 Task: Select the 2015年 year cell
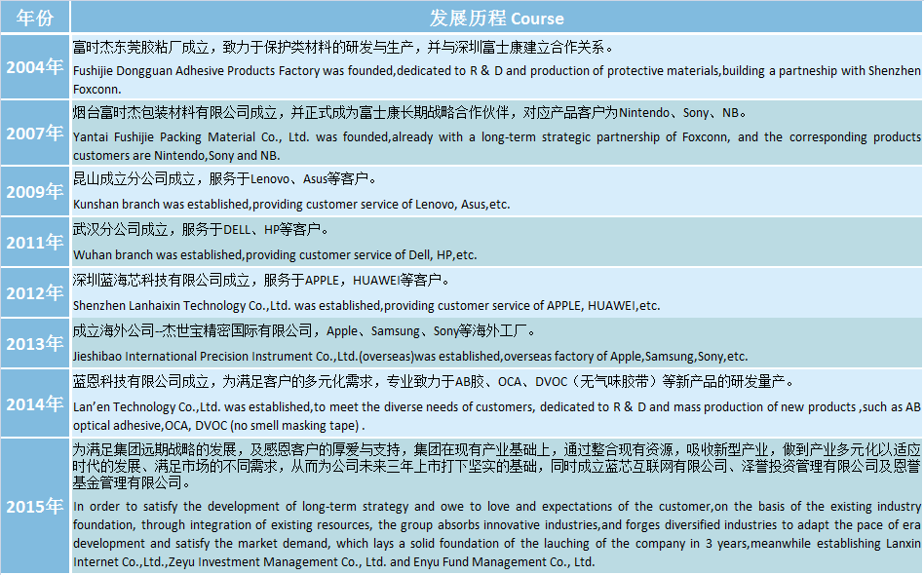[35, 506]
